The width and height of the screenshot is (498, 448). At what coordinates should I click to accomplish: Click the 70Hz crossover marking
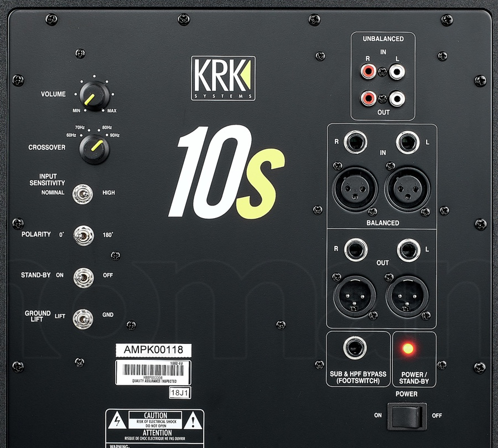point(80,127)
